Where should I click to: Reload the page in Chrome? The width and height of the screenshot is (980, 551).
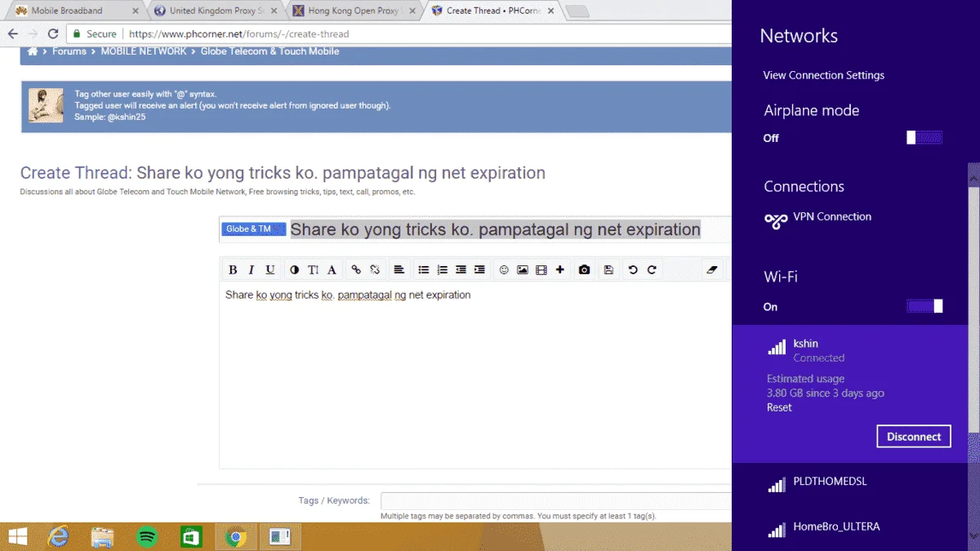pos(53,34)
